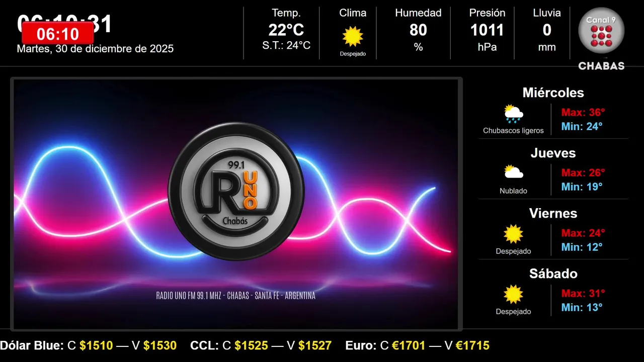Click the red 06:10 time badge
Image resolution: width=644 pixels, height=362 pixels.
coord(58,34)
